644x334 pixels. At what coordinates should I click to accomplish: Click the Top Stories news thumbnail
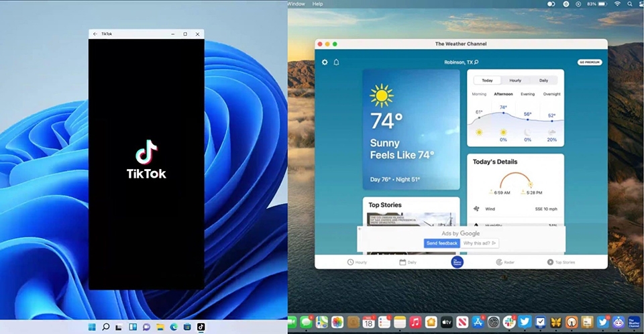pos(411,220)
